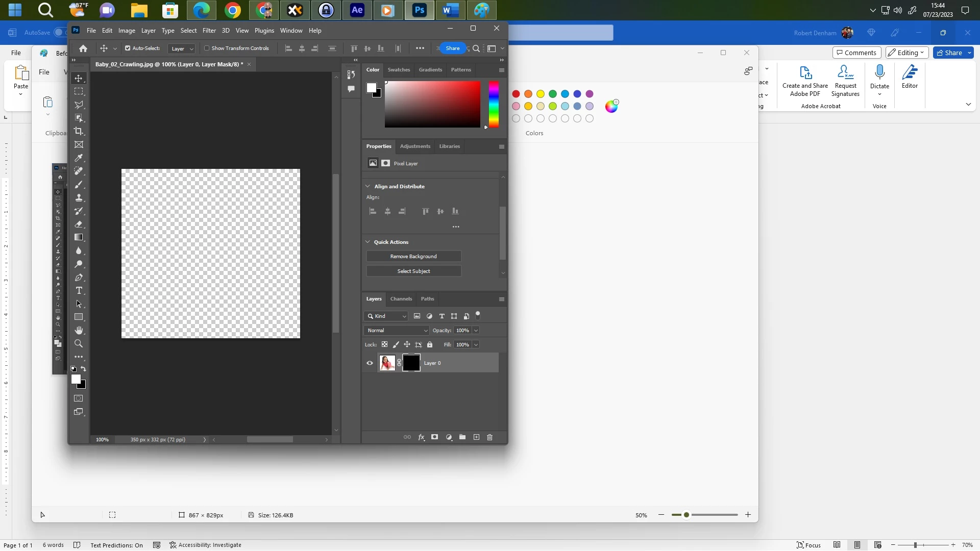Select the Zoom tool in toolbar
Image resolution: width=980 pixels, height=551 pixels.
click(x=79, y=343)
